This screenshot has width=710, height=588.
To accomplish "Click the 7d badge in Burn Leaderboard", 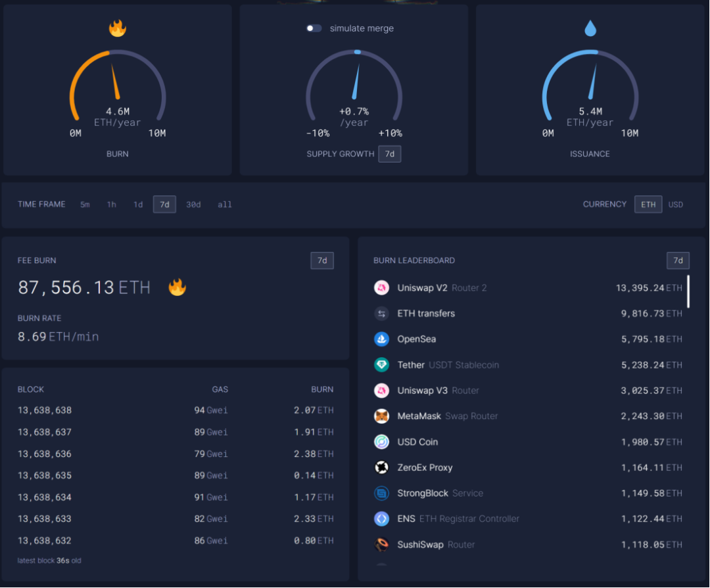I will pyautogui.click(x=678, y=260).
